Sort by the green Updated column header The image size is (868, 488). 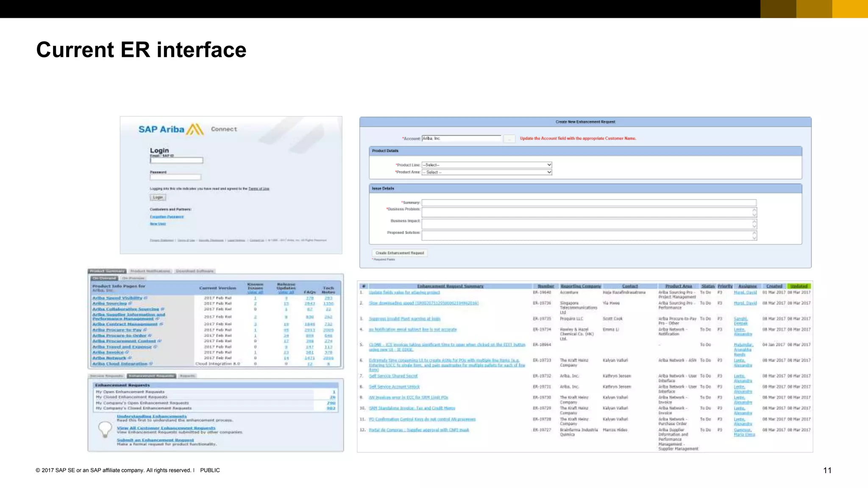point(799,286)
